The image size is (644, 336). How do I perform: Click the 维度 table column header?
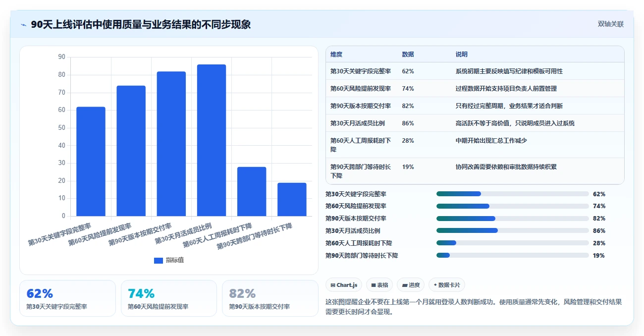pyautogui.click(x=336, y=55)
